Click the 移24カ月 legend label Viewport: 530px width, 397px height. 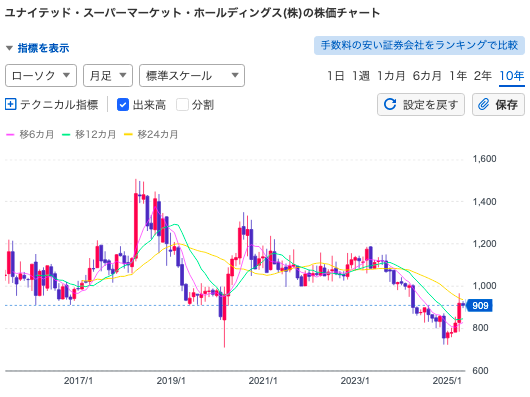pyautogui.click(x=158, y=134)
